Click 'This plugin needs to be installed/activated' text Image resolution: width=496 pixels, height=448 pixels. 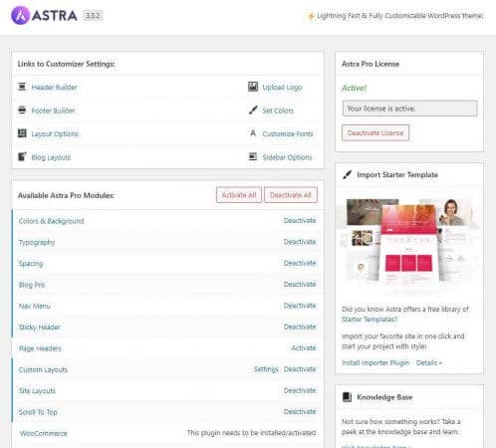tap(251, 433)
